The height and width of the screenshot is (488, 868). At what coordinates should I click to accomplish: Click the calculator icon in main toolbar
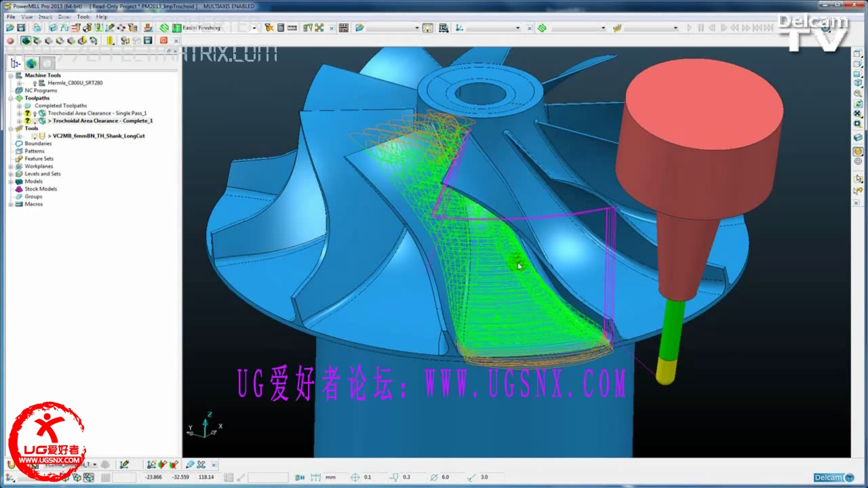point(280,28)
